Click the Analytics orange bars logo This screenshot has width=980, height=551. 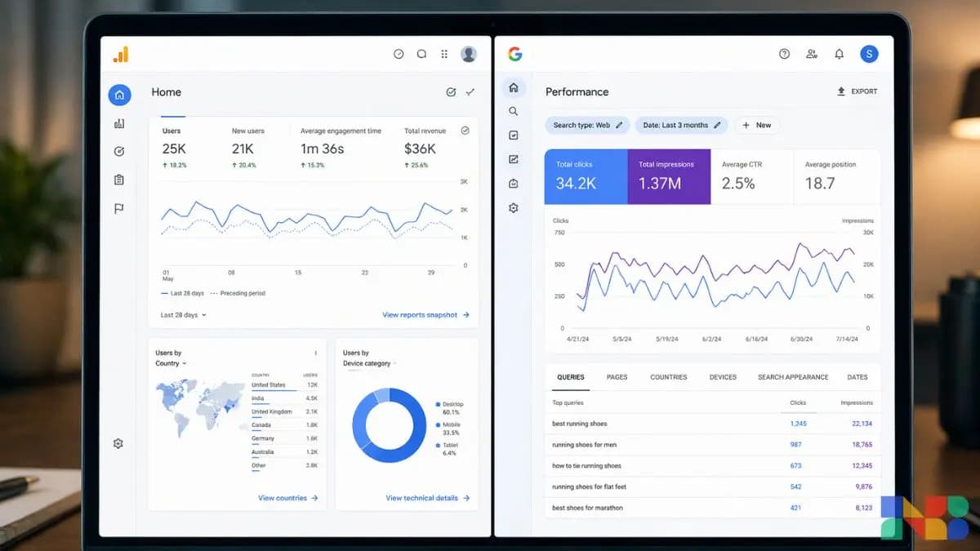pos(121,55)
